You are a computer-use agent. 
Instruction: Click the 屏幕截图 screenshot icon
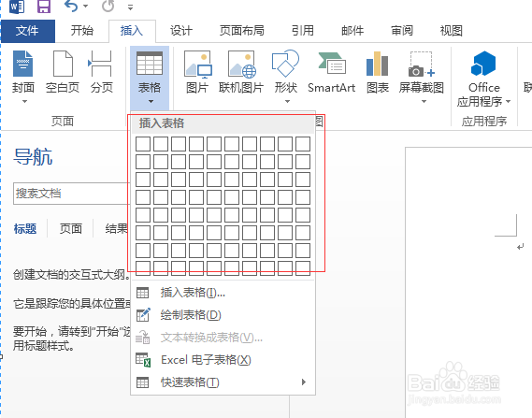tap(422, 64)
